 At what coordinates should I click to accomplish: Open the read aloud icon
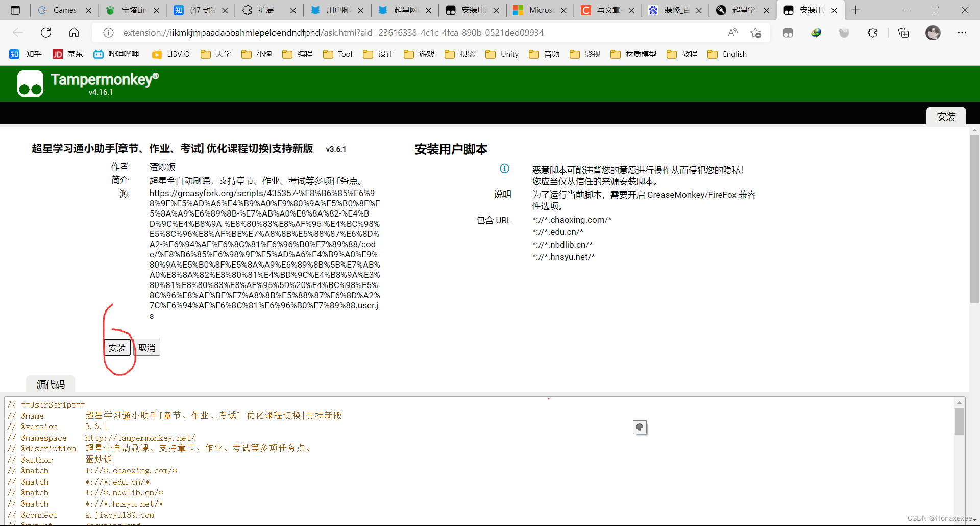coord(732,33)
